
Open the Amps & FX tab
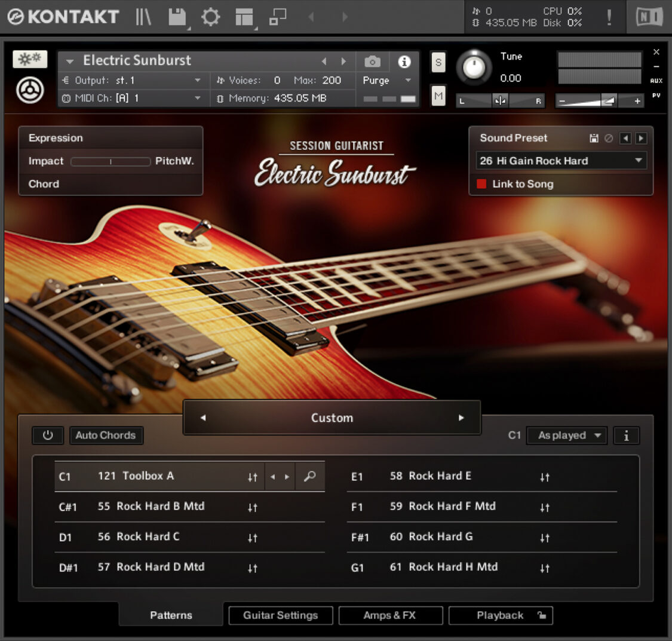390,615
